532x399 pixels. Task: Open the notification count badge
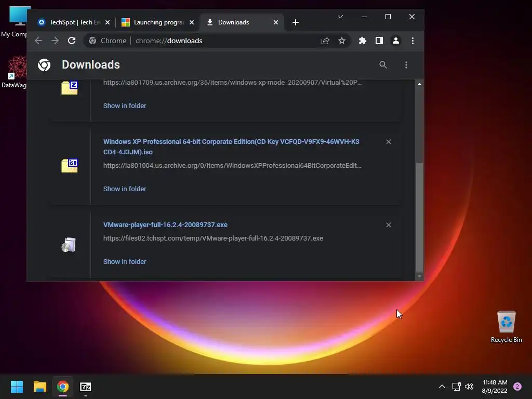[x=517, y=387]
